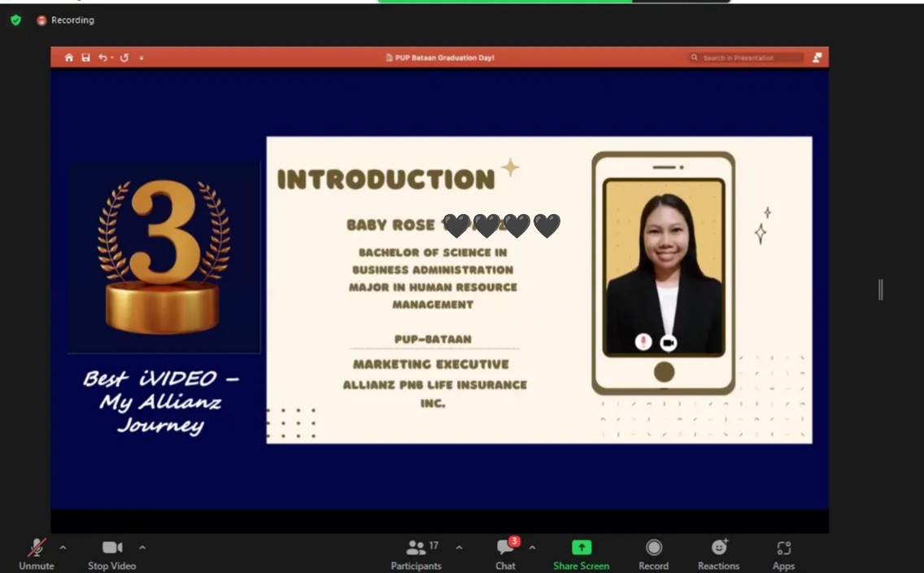Click the PUP-BATAAN text
The height and width of the screenshot is (573, 924).
tap(433, 339)
